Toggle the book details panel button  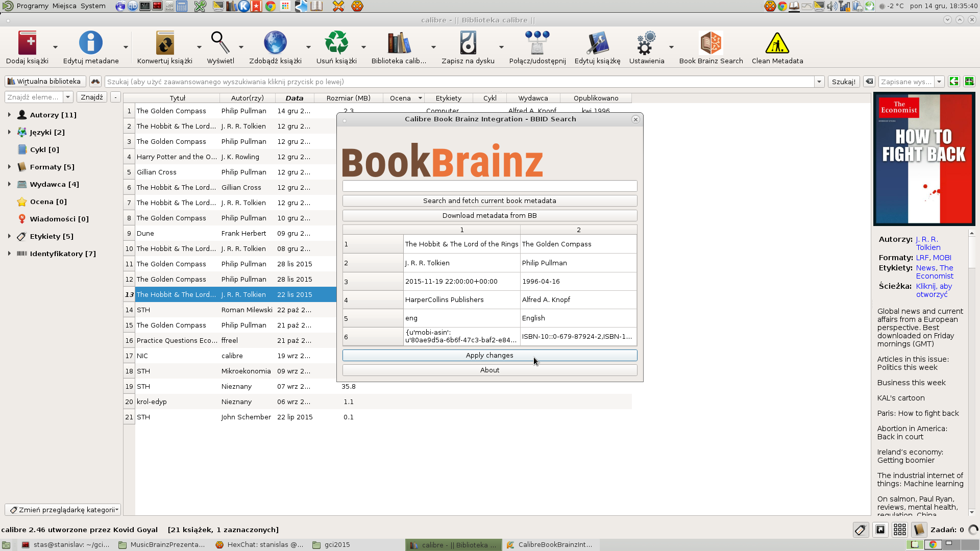pyautogui.click(x=919, y=530)
